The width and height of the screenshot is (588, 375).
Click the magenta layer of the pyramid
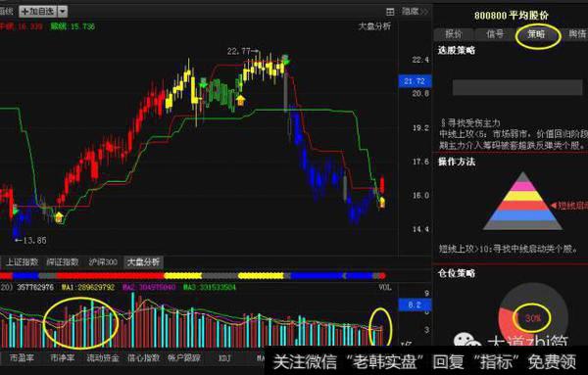point(522,186)
